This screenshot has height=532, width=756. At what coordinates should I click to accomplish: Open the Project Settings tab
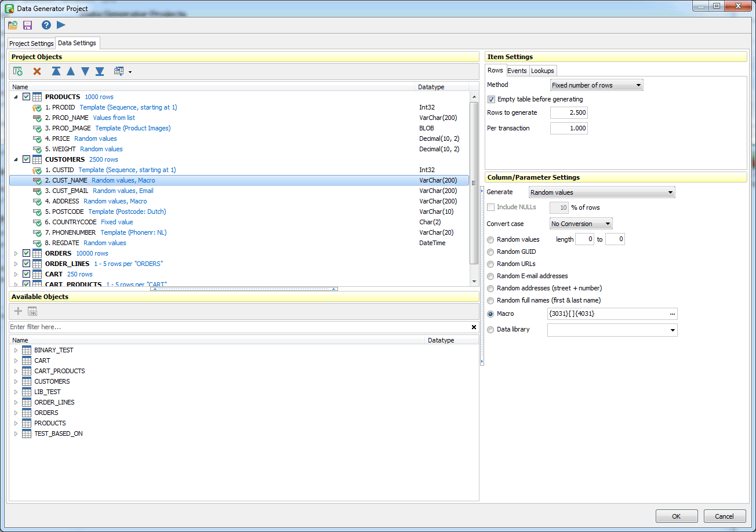pos(31,43)
